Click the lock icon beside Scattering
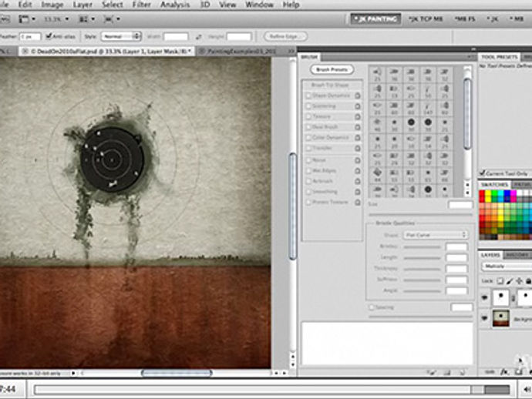This screenshot has width=532, height=399. tap(357, 106)
